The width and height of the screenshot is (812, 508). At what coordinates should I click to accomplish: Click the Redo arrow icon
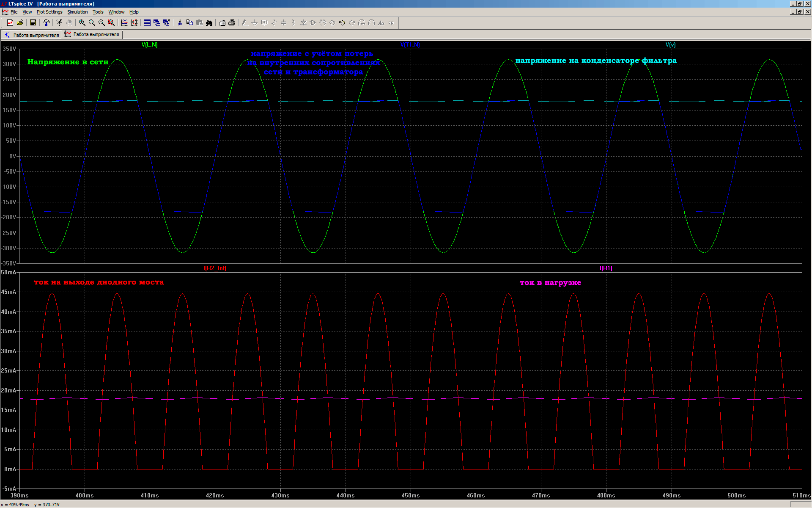[352, 23]
